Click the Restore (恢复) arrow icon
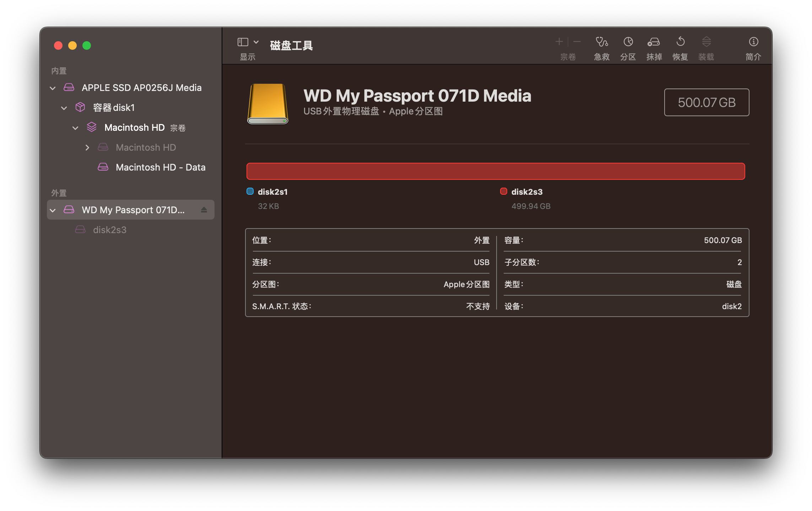 coord(680,42)
